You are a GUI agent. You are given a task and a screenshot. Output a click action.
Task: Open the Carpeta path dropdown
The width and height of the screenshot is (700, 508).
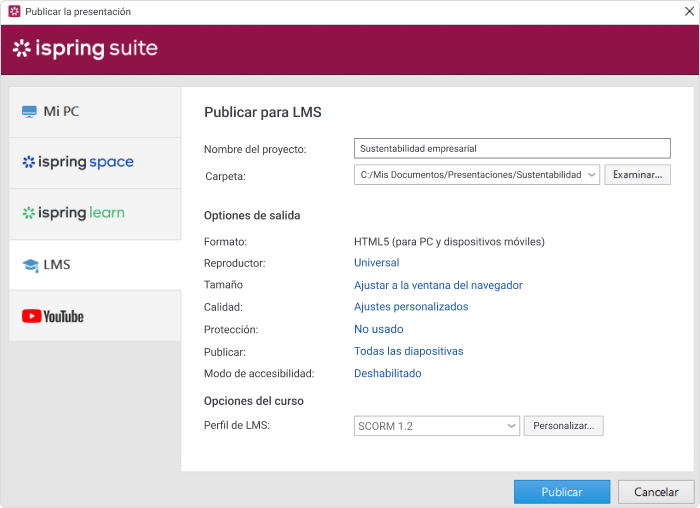point(477,175)
